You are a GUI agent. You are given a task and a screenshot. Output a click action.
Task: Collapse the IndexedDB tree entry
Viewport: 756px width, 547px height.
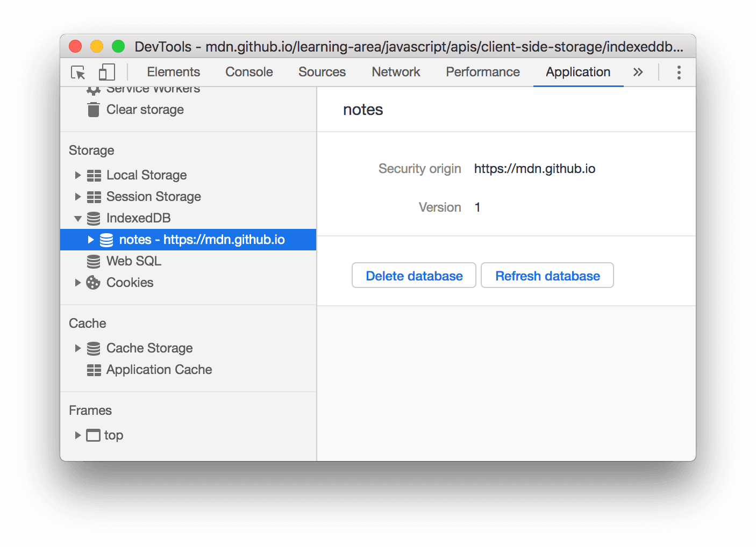click(x=77, y=218)
